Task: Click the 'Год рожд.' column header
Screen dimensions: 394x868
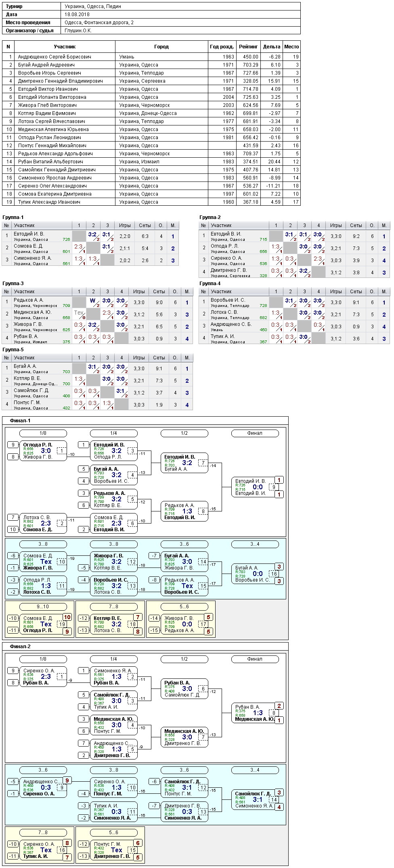Action: 222,47
